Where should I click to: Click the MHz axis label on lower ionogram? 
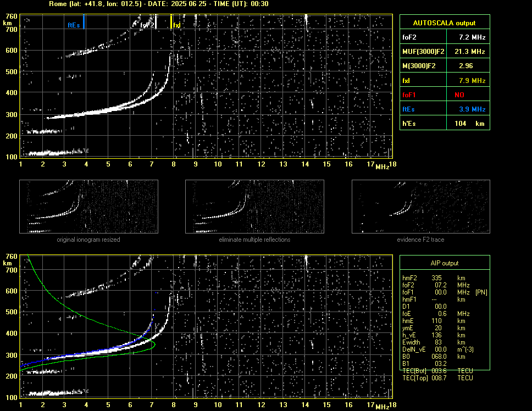point(383,407)
